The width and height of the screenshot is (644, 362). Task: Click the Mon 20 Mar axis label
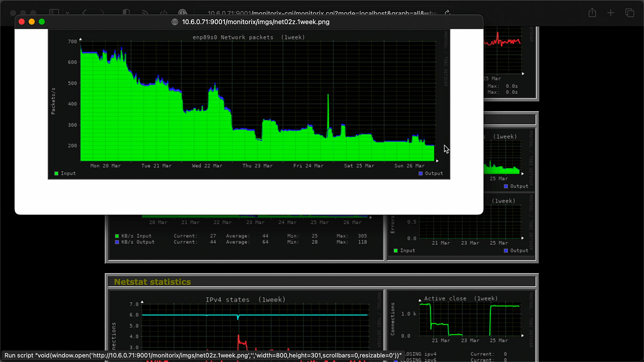tap(105, 166)
